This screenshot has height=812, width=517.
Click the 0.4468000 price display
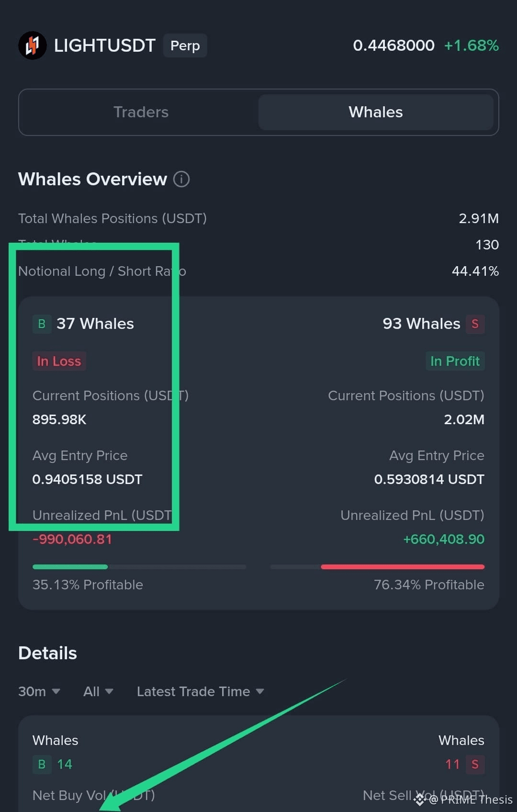[x=393, y=45]
